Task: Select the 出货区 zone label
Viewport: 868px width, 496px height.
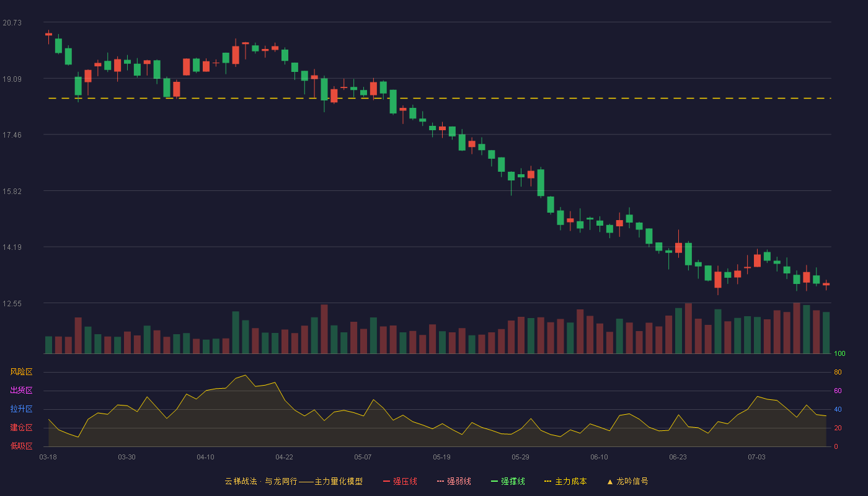Action: click(21, 391)
